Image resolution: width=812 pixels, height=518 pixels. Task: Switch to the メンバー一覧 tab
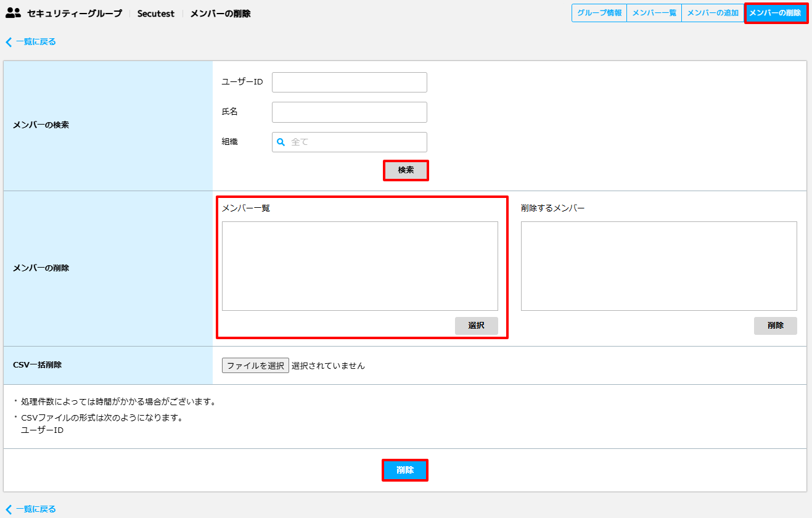tap(654, 13)
